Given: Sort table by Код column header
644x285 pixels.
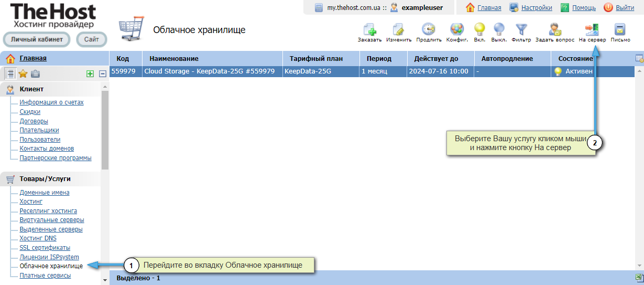Looking at the screenshot, I should [126, 58].
